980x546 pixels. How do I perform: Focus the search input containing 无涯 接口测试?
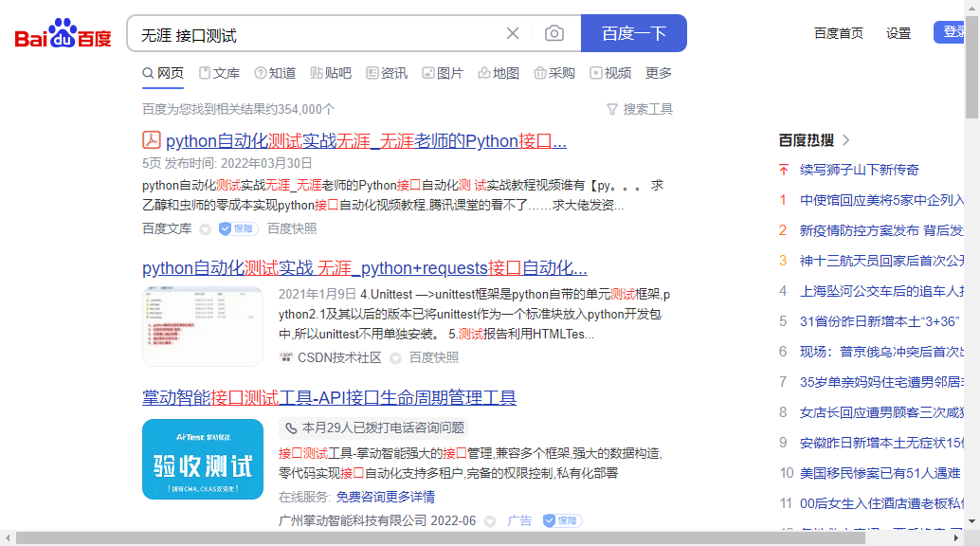(318, 35)
